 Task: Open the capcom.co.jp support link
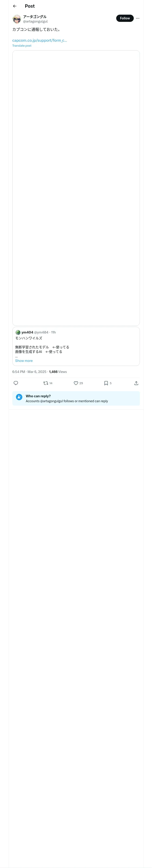(x=40, y=40)
